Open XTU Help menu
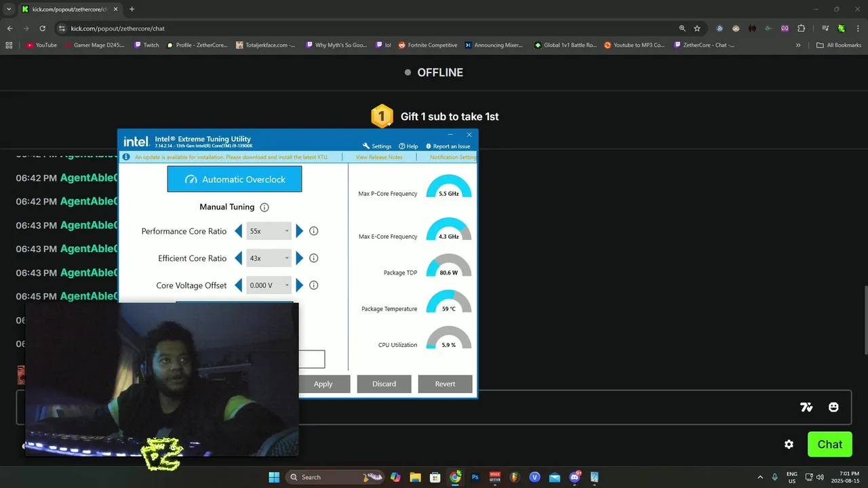The width and height of the screenshot is (868, 488). (408, 146)
